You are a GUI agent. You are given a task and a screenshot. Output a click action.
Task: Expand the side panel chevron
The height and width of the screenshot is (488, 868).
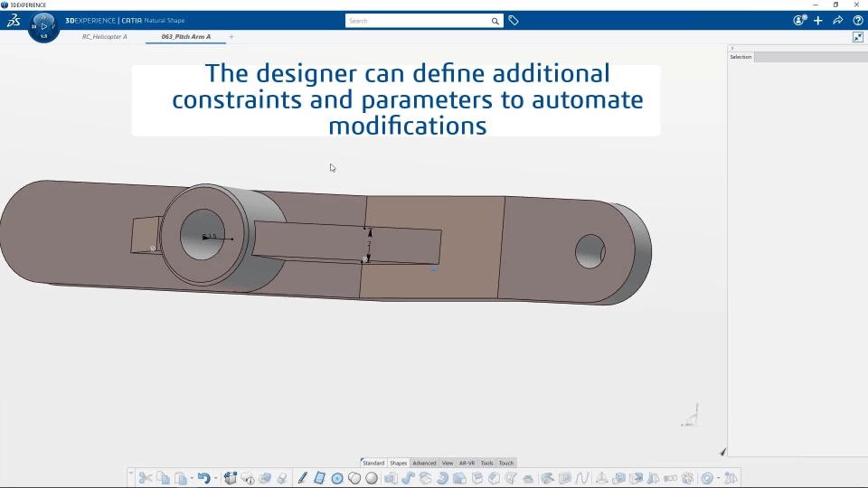(x=731, y=49)
